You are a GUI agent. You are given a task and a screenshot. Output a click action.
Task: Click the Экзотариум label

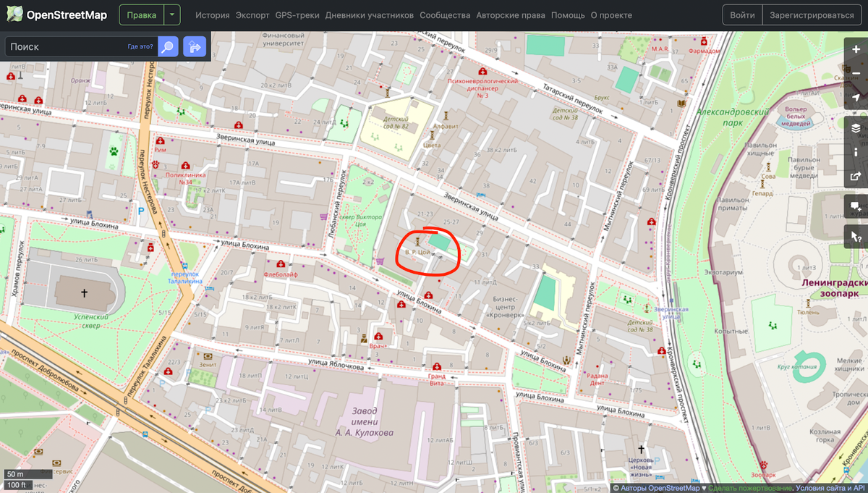[724, 274]
